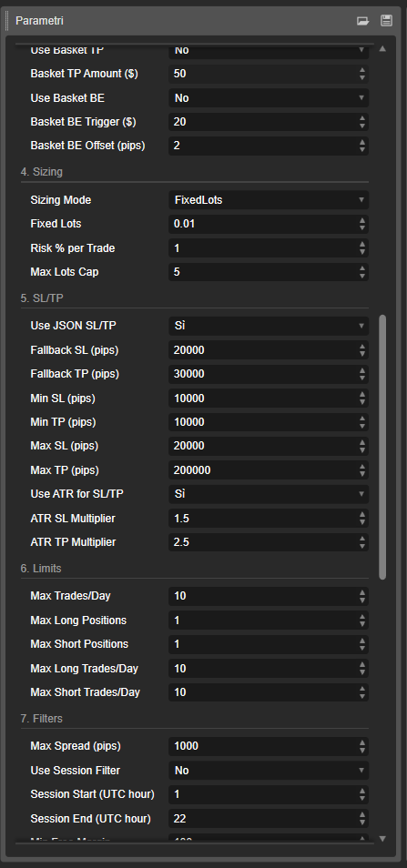The height and width of the screenshot is (868, 407).
Task: Click the Max Lots Cap field
Action: click(x=269, y=272)
